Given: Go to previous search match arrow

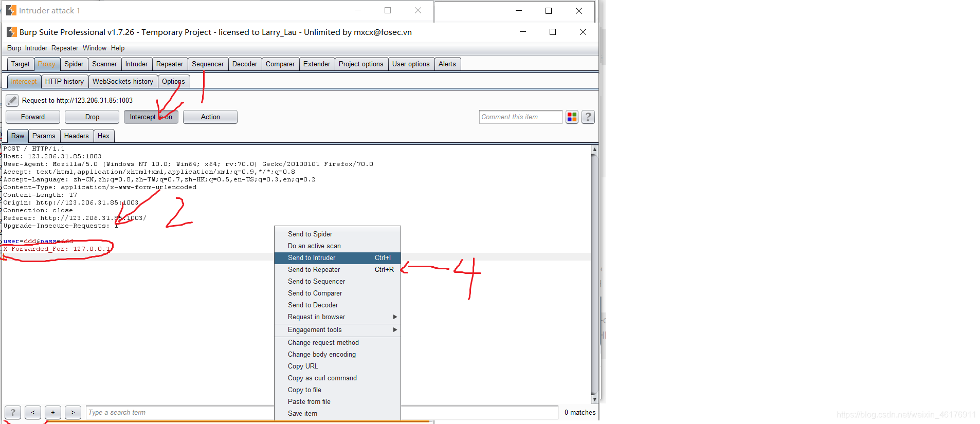Looking at the screenshot, I should pyautogui.click(x=33, y=412).
